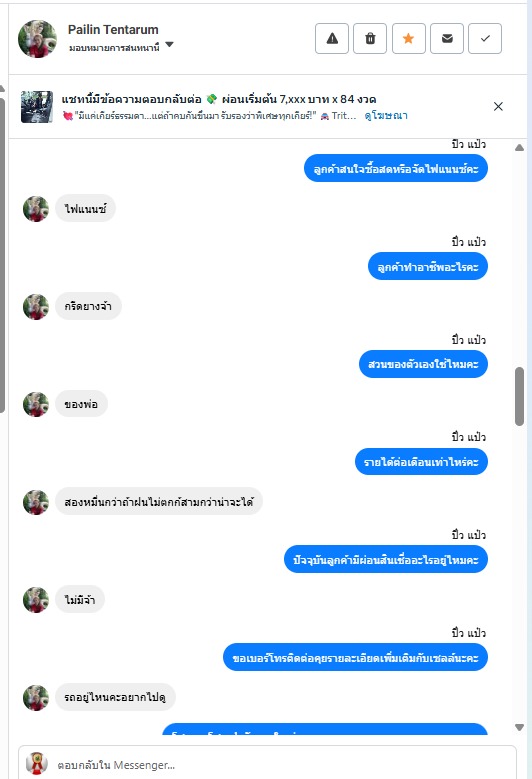Image resolution: width=532 pixels, height=779 pixels.
Task: Click the spam warning triangle icon
Action: [x=332, y=38]
